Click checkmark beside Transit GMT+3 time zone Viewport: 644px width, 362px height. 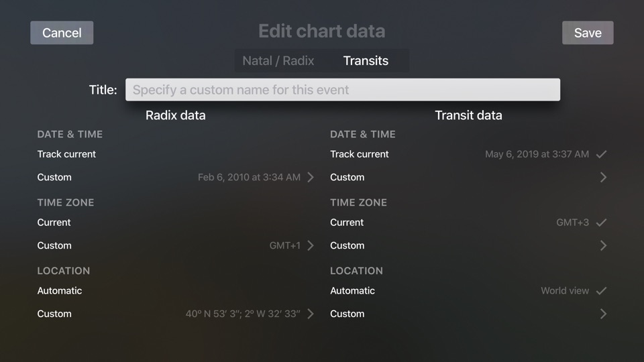coord(601,223)
